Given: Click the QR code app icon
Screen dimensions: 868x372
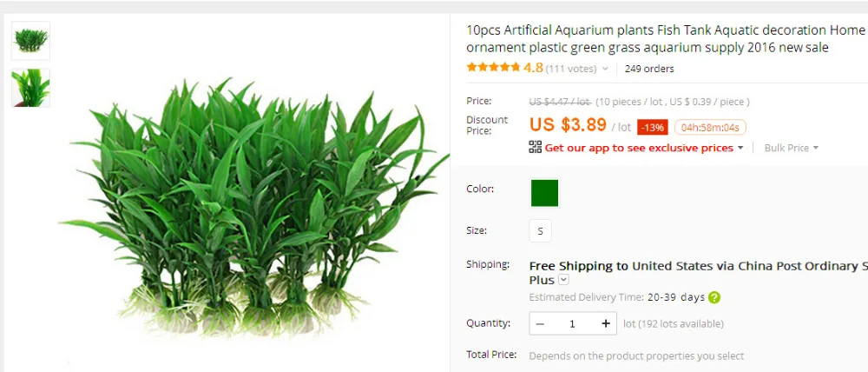Looking at the screenshot, I should 535,147.
